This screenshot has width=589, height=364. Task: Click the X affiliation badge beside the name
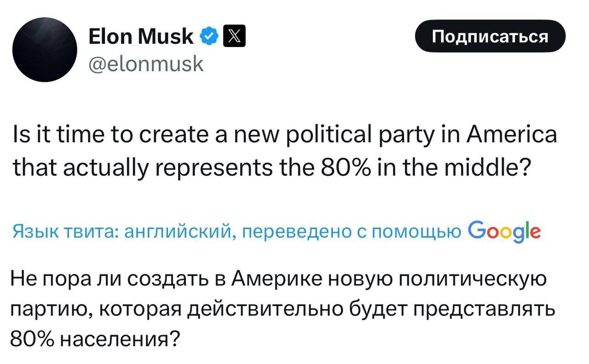(x=234, y=36)
